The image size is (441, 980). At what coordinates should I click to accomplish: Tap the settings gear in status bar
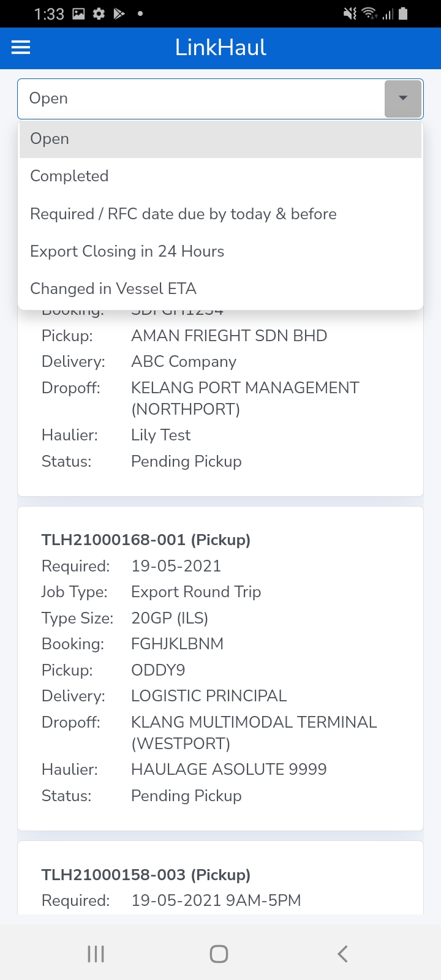point(99,13)
